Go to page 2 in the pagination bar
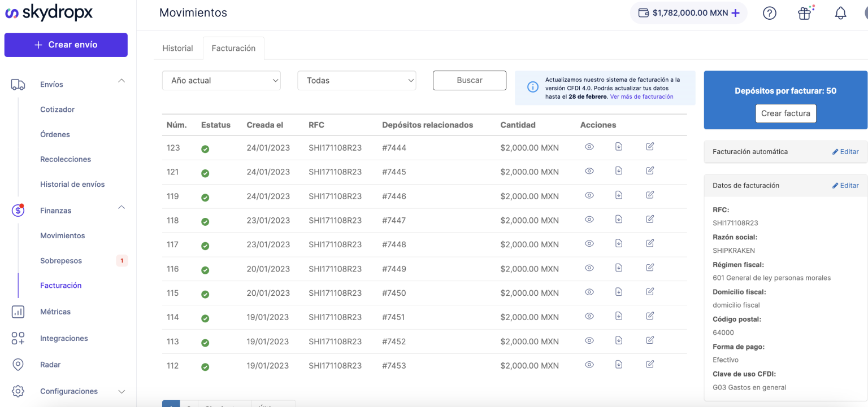868x407 pixels. pyautogui.click(x=189, y=404)
